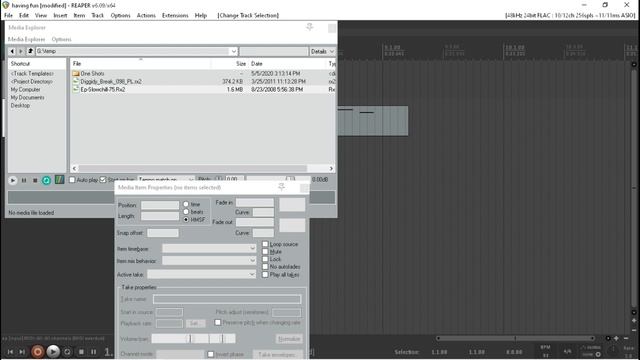
Task: Pause the main transport playback
Action: coord(94,351)
